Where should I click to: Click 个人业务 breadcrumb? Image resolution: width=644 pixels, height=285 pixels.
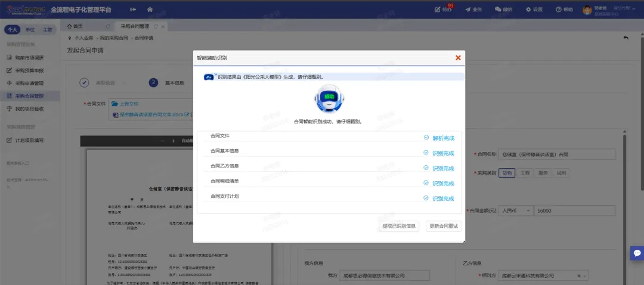point(84,38)
